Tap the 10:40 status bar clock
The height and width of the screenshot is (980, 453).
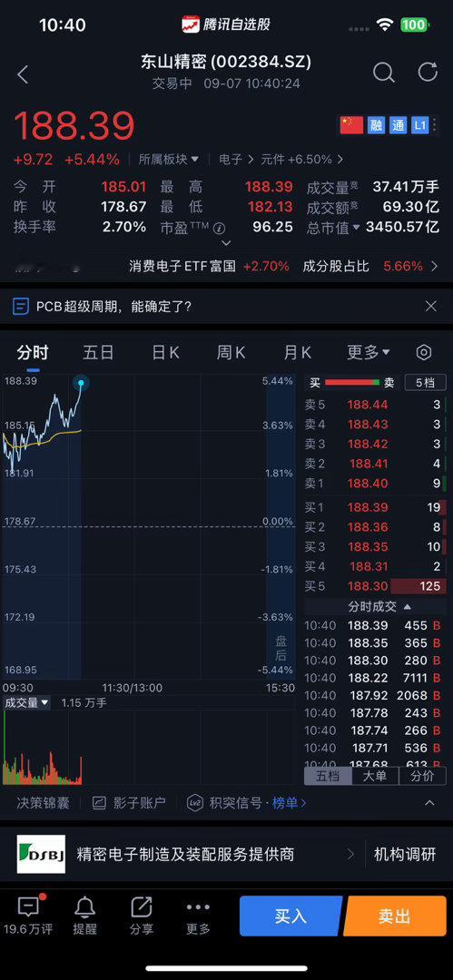click(x=63, y=25)
